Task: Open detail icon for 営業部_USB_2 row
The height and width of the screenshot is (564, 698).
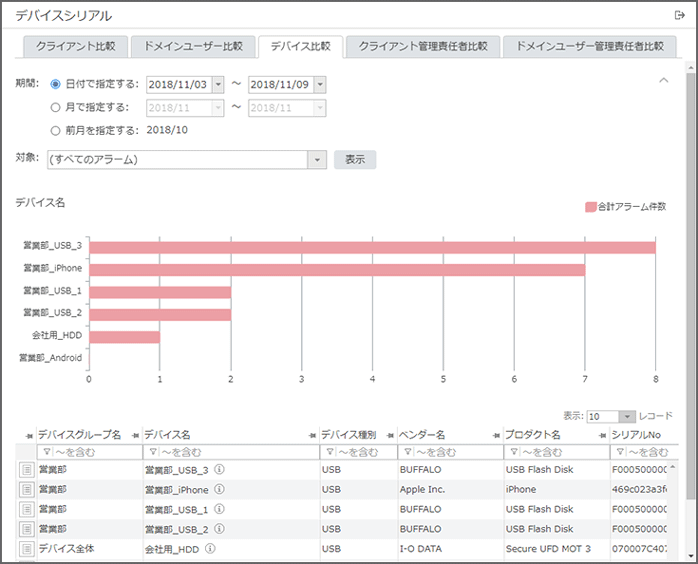Action: pyautogui.click(x=27, y=529)
